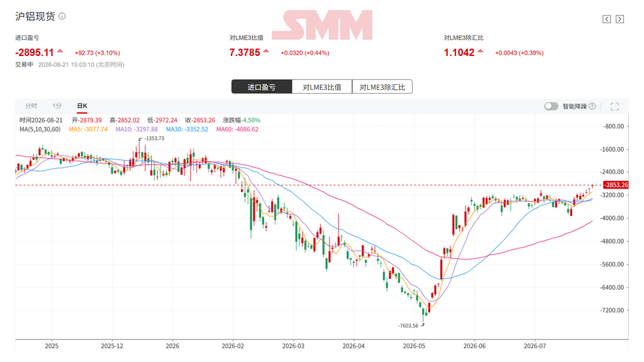The height and width of the screenshot is (362, 644).
Task: Click the up arrow beside 1.1042
Action: tap(480, 52)
